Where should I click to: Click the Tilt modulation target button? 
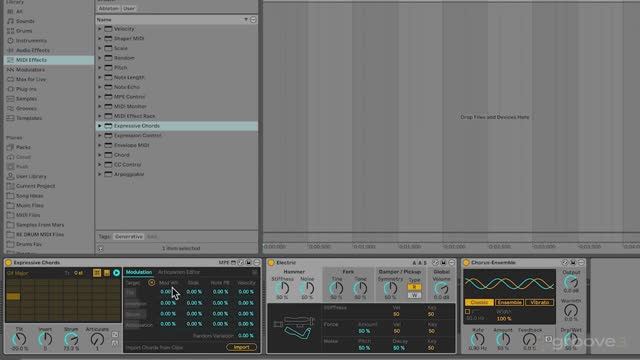[130, 293]
